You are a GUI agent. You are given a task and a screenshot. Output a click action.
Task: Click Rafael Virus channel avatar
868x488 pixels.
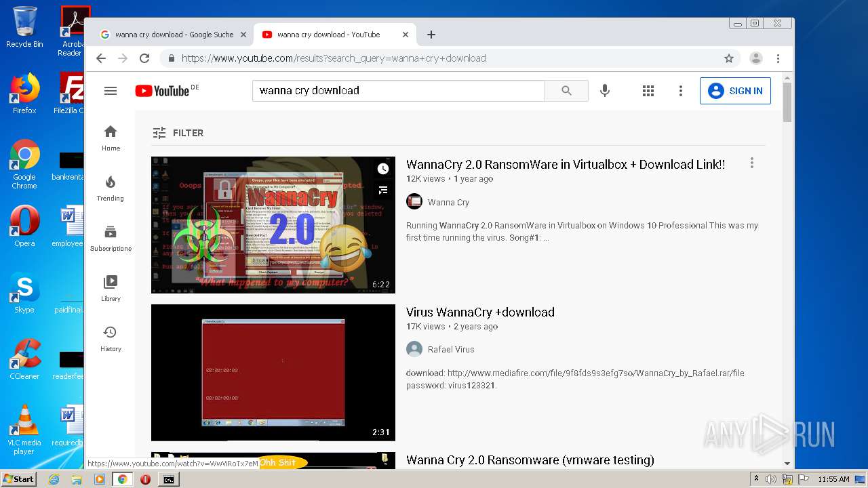pos(414,349)
